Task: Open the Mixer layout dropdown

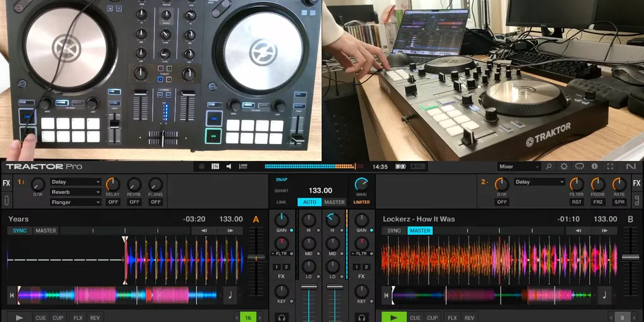Action: (x=519, y=166)
